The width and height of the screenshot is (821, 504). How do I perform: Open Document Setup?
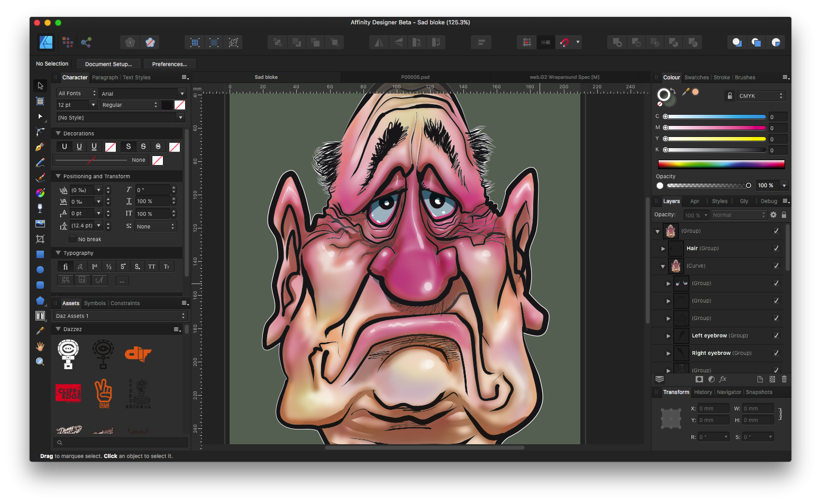tap(108, 63)
